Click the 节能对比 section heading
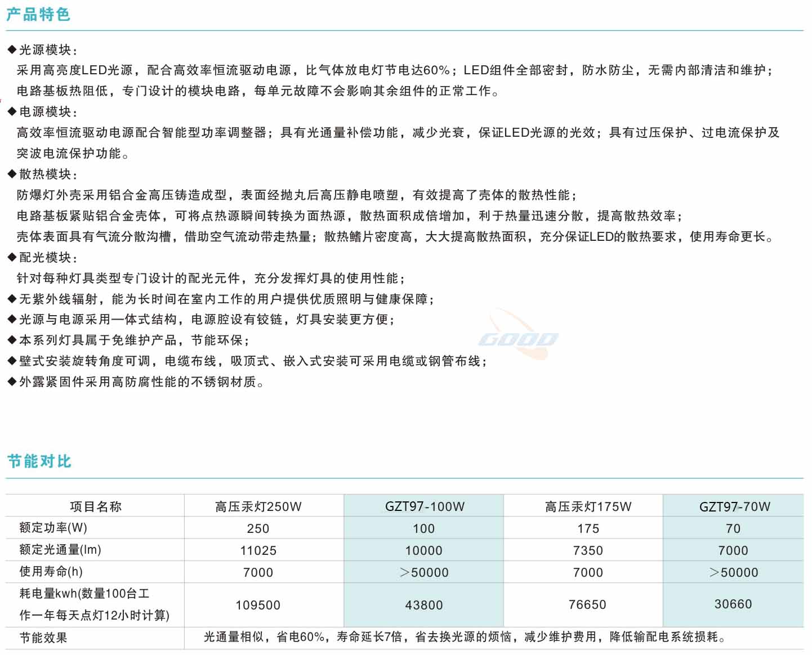812x655 pixels. click(x=39, y=461)
